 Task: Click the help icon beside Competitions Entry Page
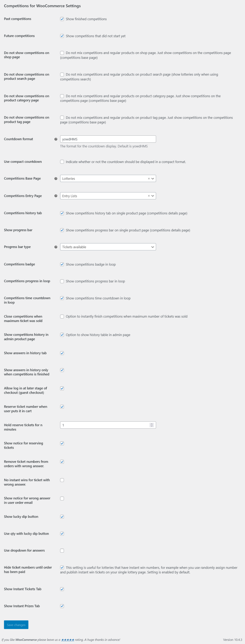[x=56, y=196]
